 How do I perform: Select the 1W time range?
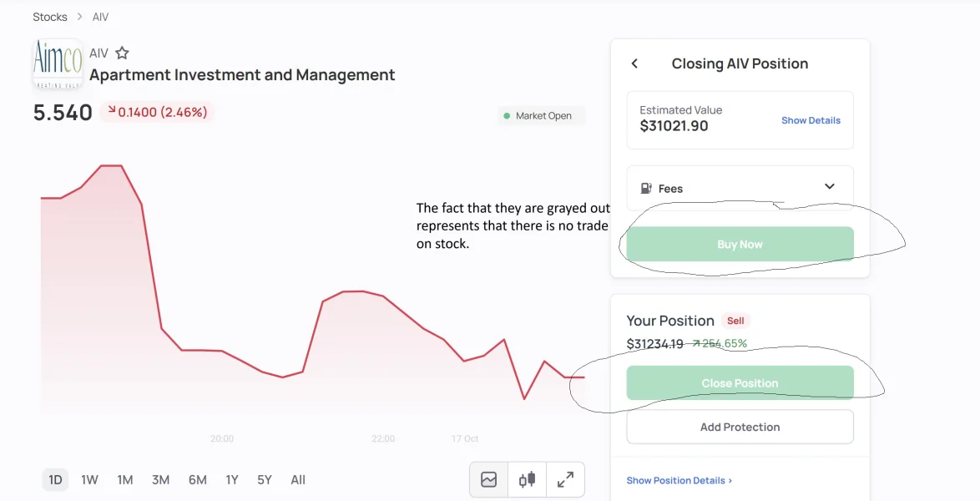[89, 479]
